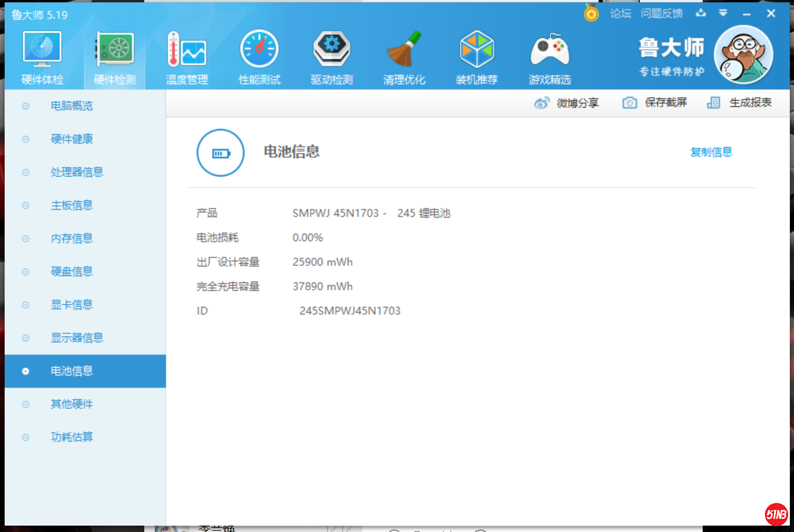Image resolution: width=794 pixels, height=532 pixels.
Task: Open 显卡信息 in the left panel
Action: [72, 305]
